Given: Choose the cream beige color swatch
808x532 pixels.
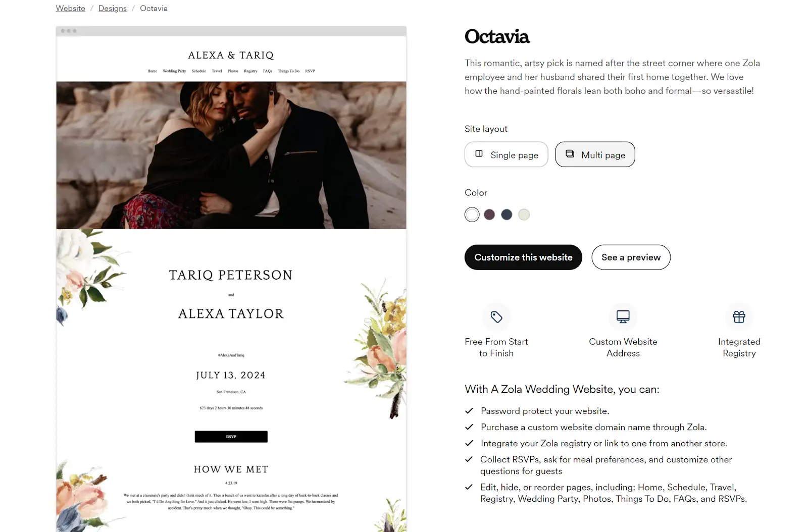Looking at the screenshot, I should [x=524, y=215].
